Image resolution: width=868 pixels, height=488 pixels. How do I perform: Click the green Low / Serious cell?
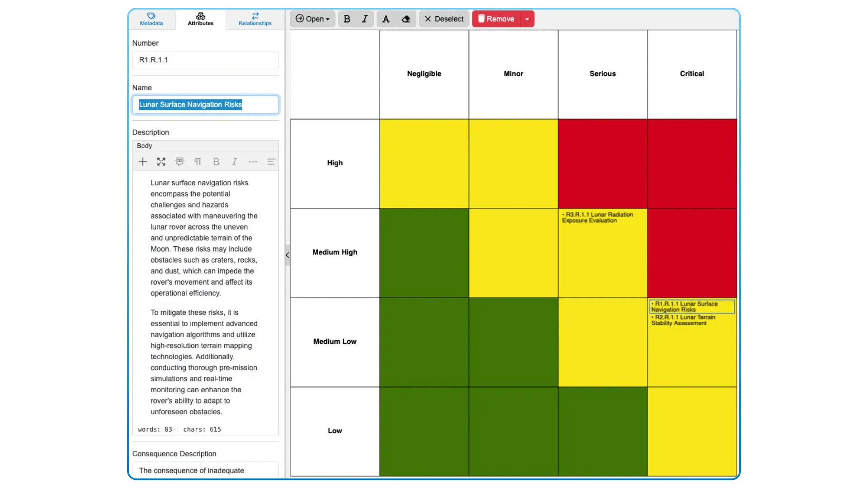click(603, 432)
